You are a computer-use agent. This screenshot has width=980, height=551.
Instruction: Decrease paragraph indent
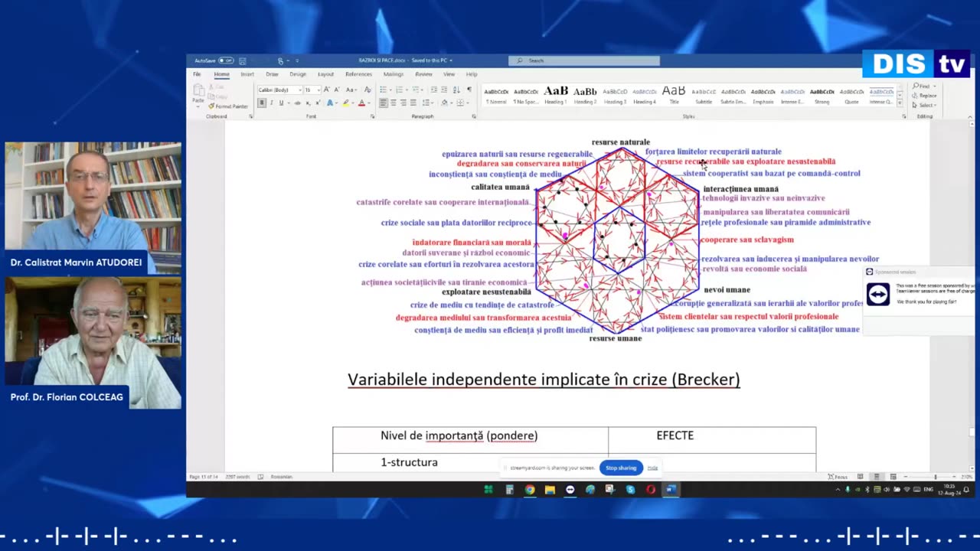pos(433,90)
